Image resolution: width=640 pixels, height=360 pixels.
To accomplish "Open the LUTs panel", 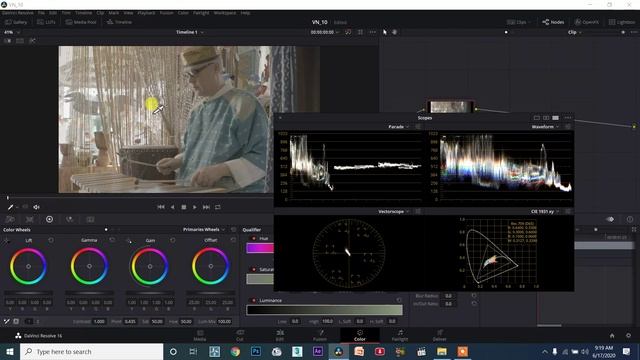I will (46, 22).
